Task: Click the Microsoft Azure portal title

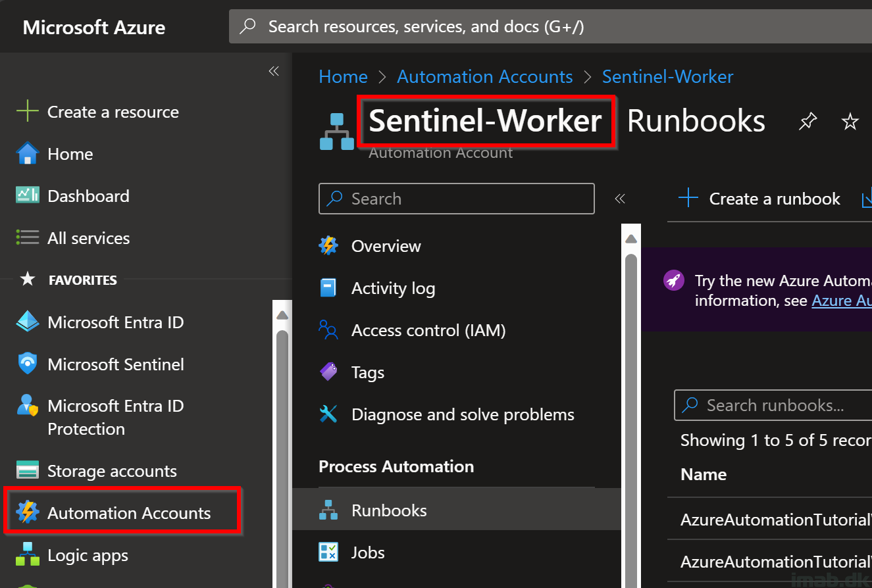Action: click(94, 27)
